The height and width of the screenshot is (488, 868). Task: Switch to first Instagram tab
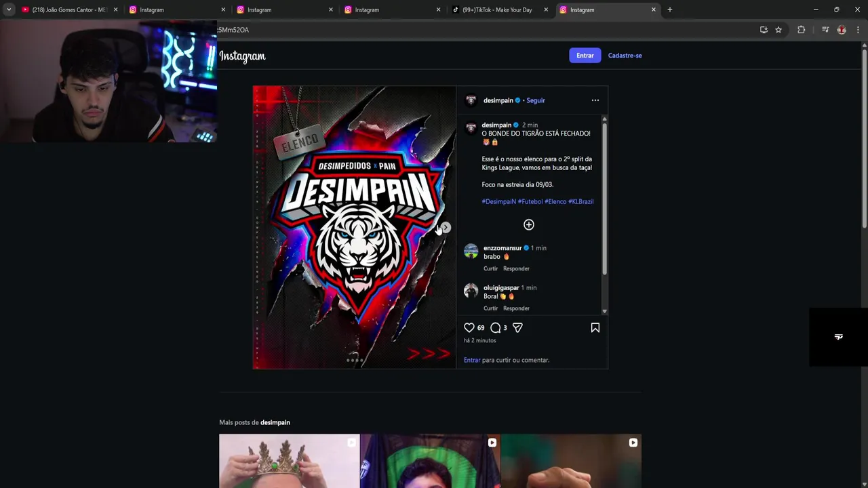click(x=176, y=9)
